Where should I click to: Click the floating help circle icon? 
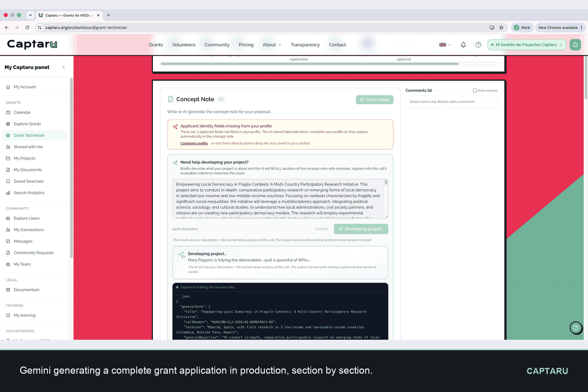click(576, 328)
